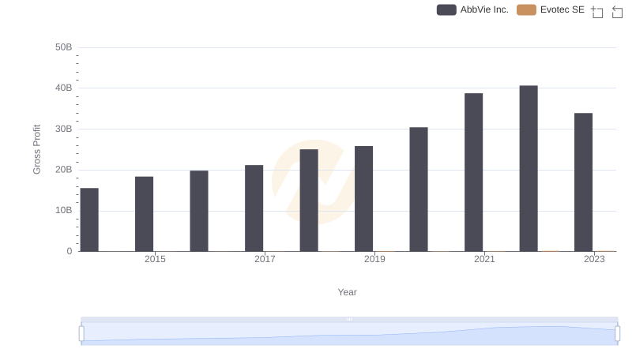Viewport: 632px width, 364px height.
Task: Click the data zoom slider preview area
Action: coord(349,333)
